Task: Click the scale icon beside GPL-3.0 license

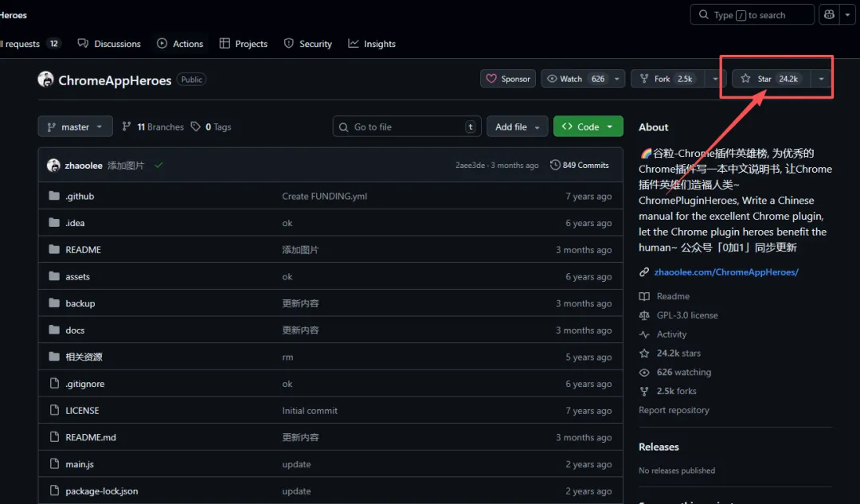Action: (644, 315)
